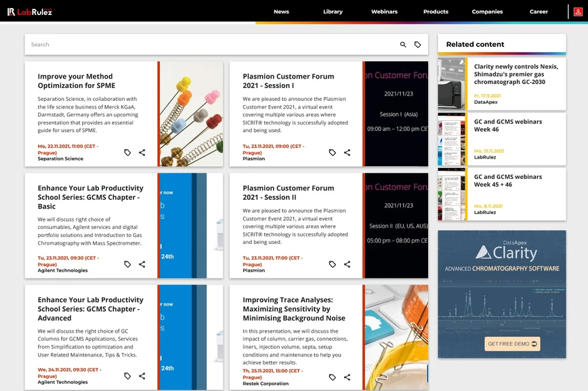
Task: Click the Plasmion Session I (Asia) image
Action: (x=396, y=114)
